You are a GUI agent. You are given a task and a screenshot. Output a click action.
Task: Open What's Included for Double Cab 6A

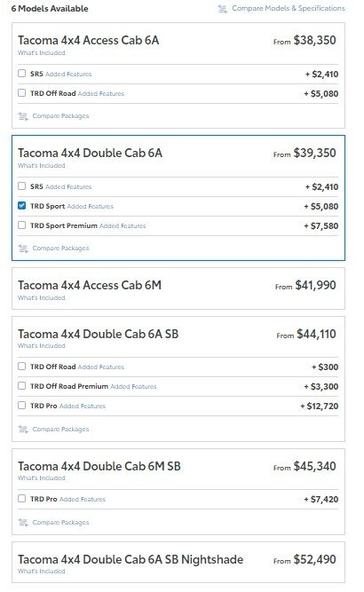pyautogui.click(x=42, y=166)
